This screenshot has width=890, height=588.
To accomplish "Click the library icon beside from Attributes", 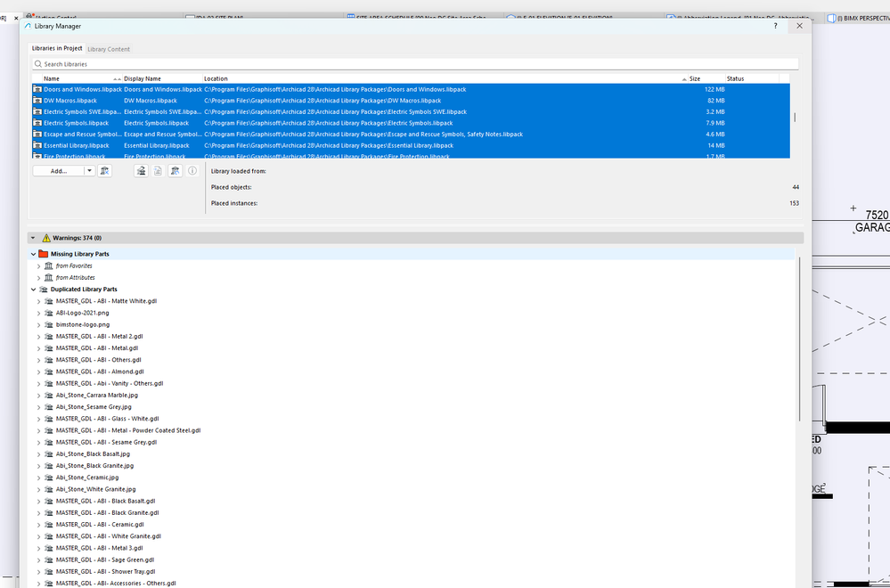I will point(48,278).
